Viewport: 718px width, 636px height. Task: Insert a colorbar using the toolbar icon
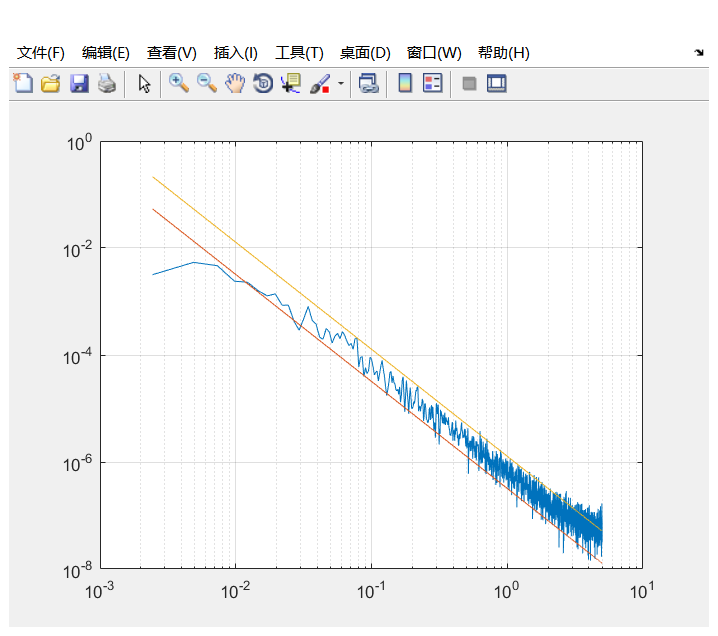405,84
